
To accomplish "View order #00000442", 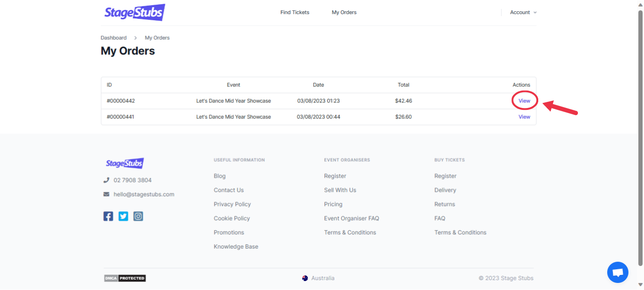I will [524, 101].
